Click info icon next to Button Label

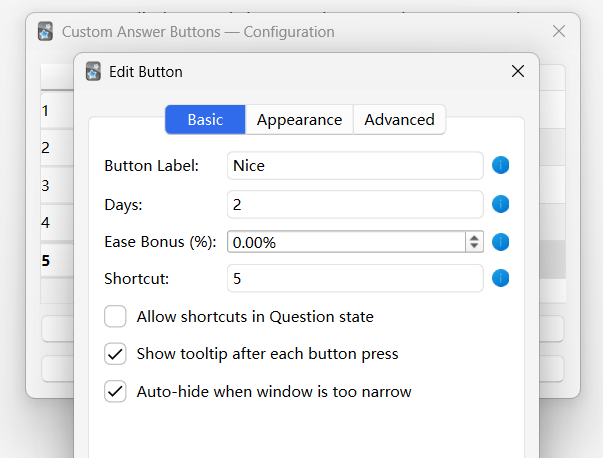point(500,165)
